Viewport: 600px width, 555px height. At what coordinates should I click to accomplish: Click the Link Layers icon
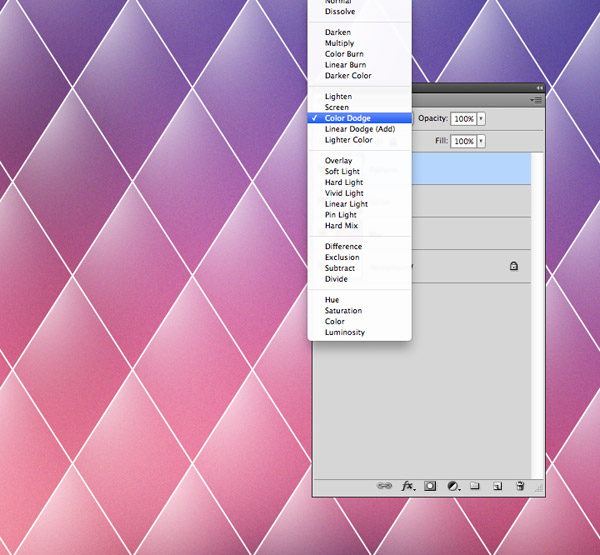(x=384, y=486)
